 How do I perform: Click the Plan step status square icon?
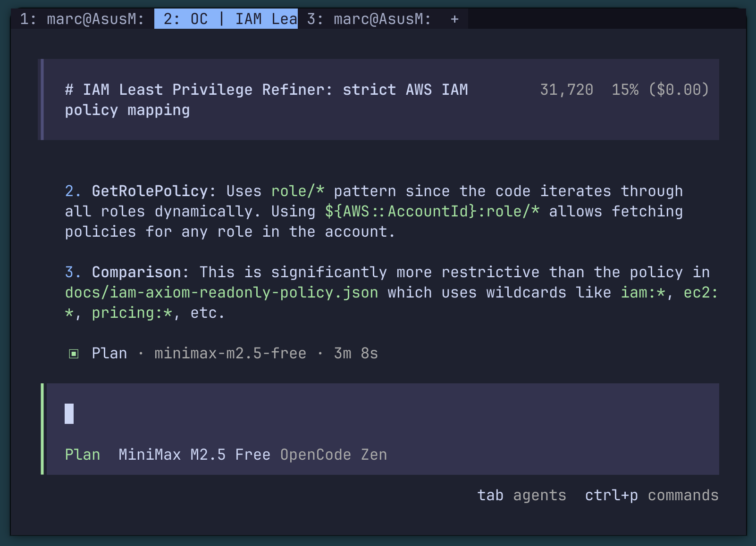74,353
